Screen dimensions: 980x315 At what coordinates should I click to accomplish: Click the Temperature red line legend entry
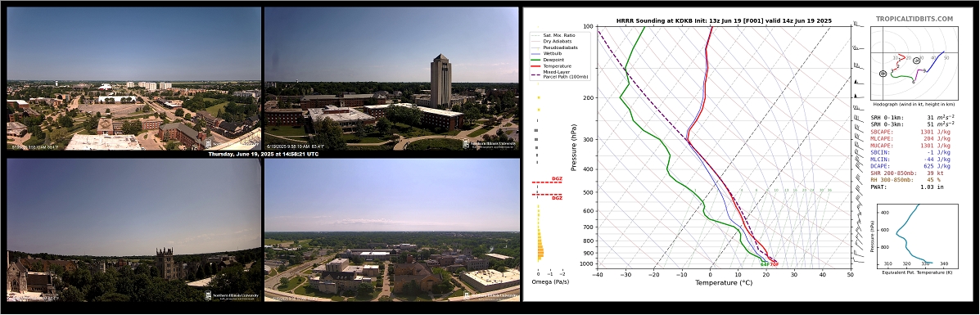tap(551, 66)
